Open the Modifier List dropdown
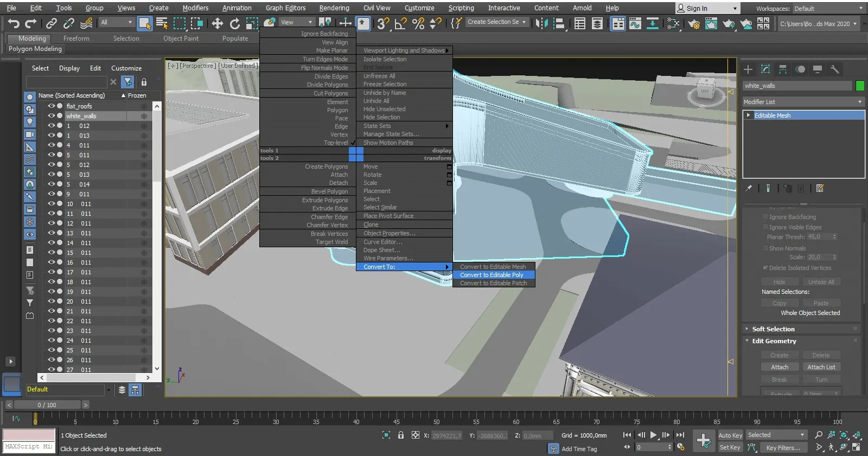The height and width of the screenshot is (456, 868). (x=803, y=102)
